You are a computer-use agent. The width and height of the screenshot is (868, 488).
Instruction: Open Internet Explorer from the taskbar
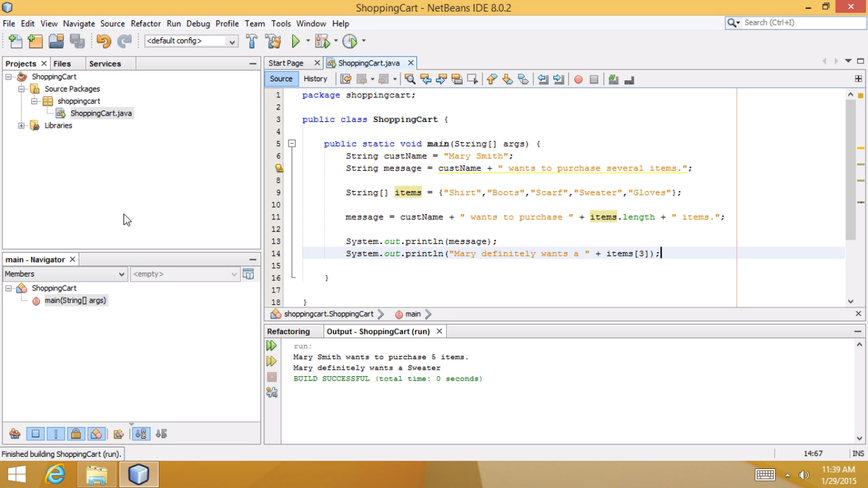tap(55, 474)
